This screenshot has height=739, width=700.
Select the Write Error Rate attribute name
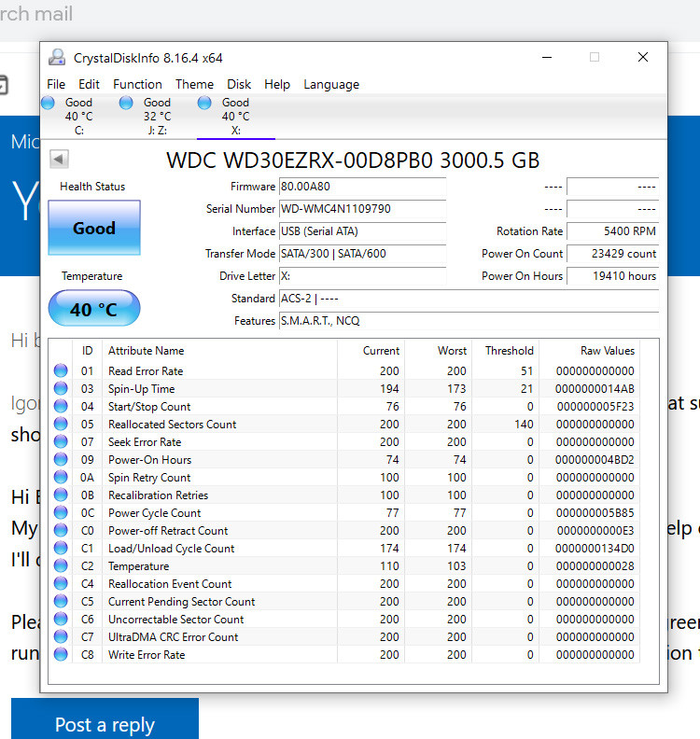tap(147, 655)
